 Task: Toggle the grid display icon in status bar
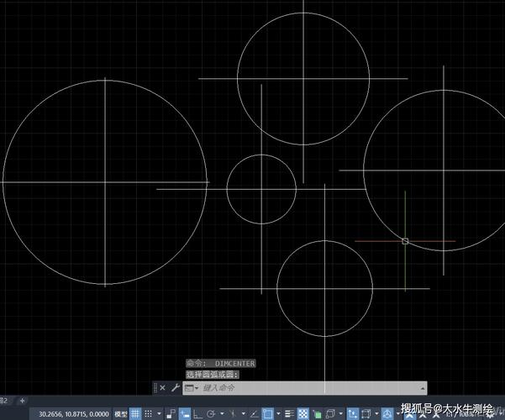(135, 413)
